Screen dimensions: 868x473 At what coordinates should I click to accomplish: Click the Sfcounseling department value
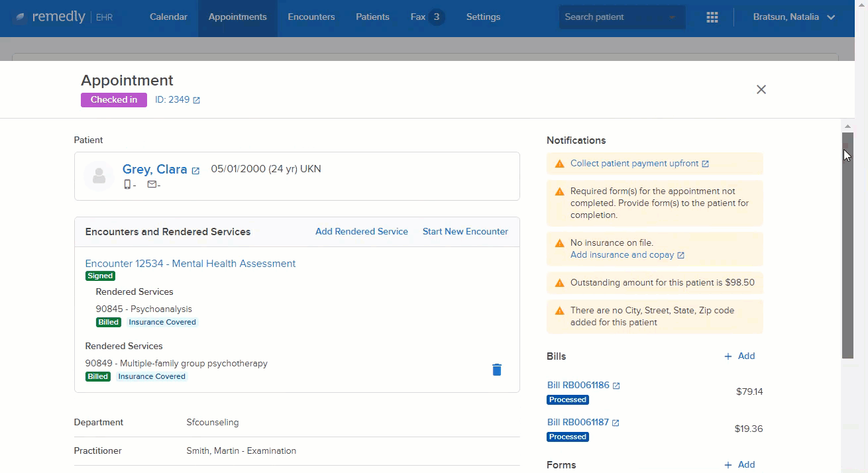pyautogui.click(x=213, y=423)
